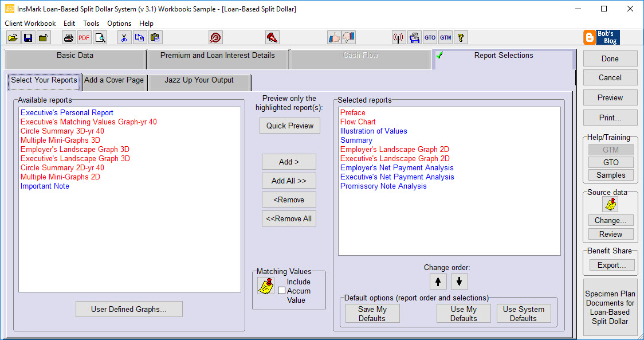Open a client workbook using the folder icon

coord(13,37)
